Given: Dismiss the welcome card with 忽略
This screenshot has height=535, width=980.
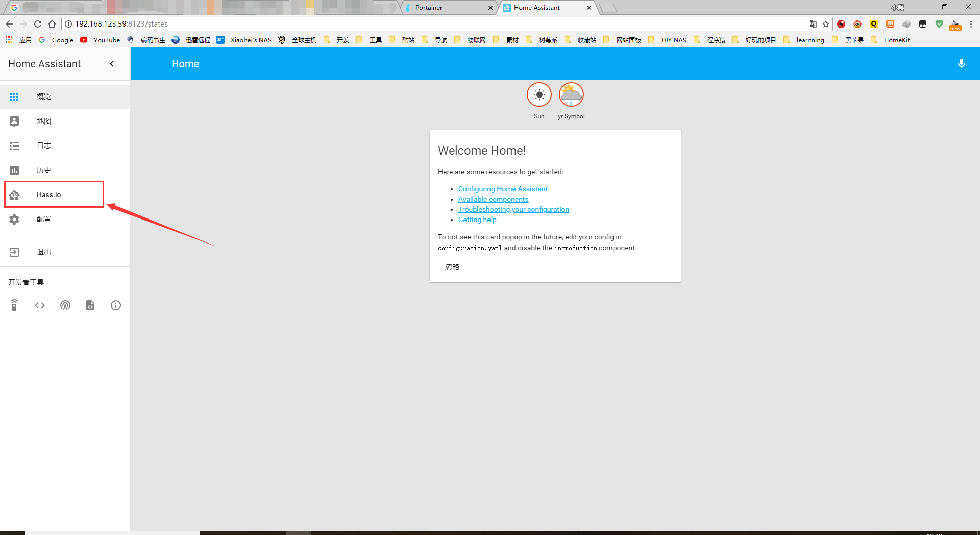Looking at the screenshot, I should point(452,267).
